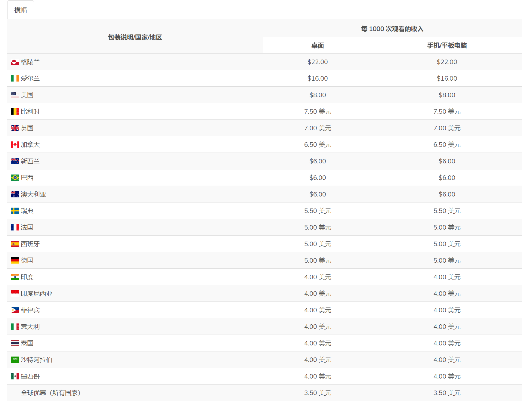Click the Brazil flag icon
This screenshot has height=408, width=532.
14,178
